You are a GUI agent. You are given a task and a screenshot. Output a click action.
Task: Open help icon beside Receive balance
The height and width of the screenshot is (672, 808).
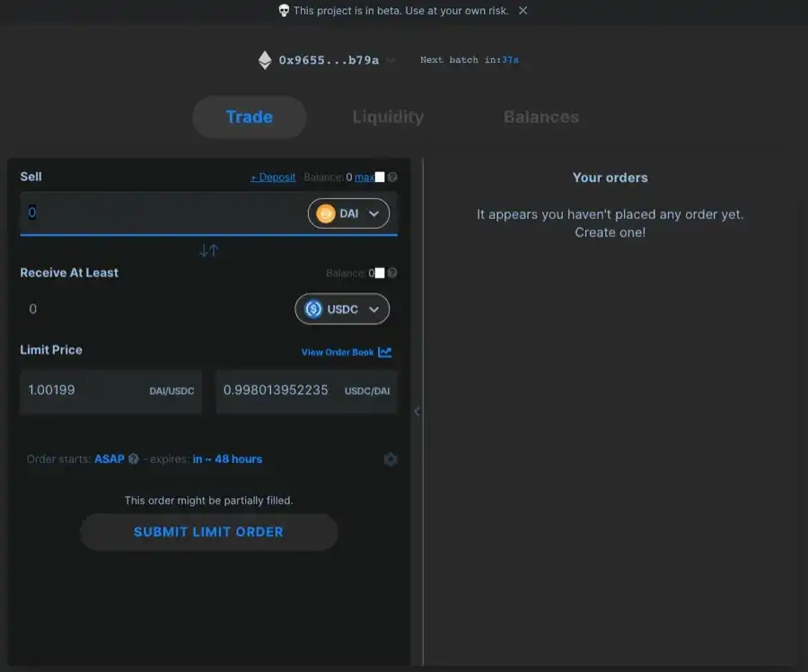[392, 273]
